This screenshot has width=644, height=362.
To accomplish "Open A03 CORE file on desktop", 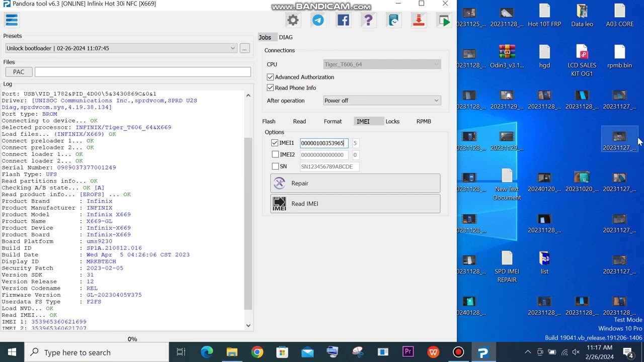I will [620, 15].
